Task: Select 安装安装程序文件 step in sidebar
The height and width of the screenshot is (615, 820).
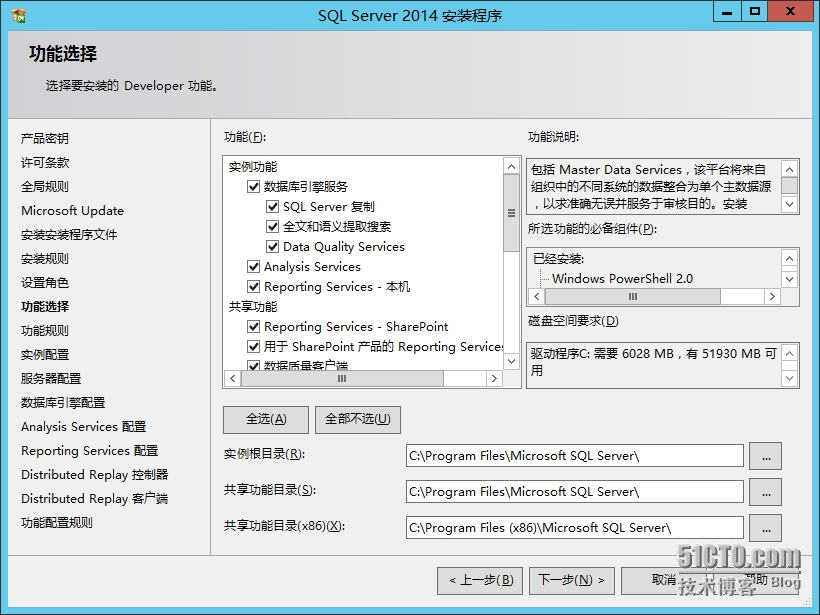Action: point(69,235)
